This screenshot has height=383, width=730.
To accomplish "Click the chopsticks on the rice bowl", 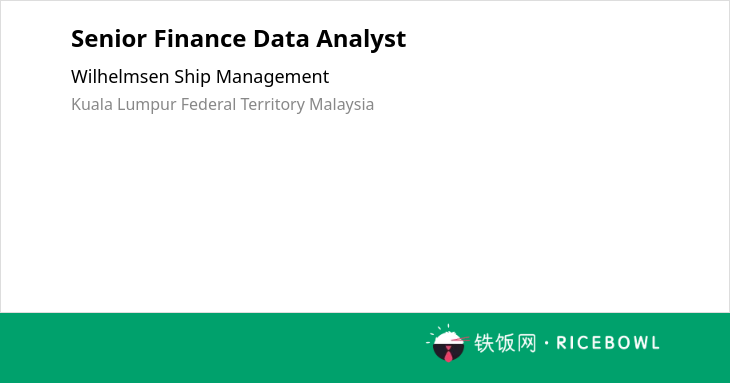I will (460, 339).
